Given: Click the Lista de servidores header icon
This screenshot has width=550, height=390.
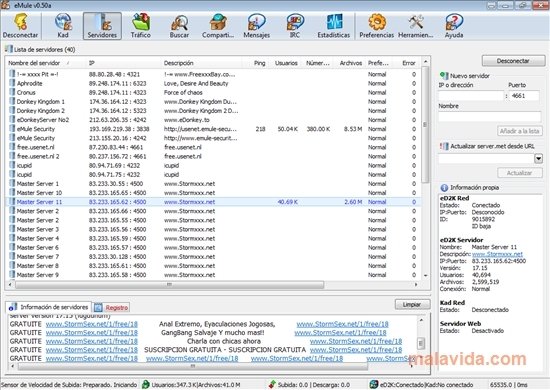Looking at the screenshot, I should (9, 49).
